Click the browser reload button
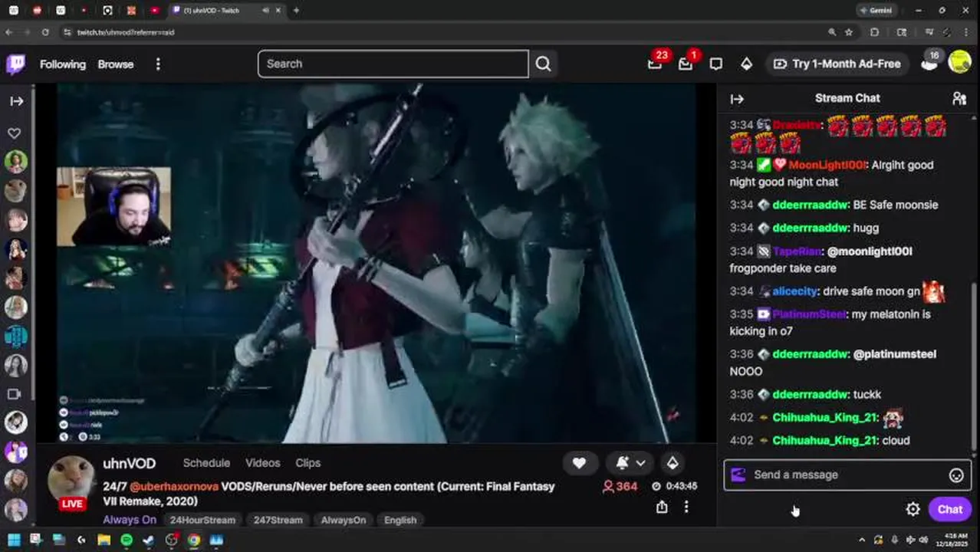980x552 pixels. tap(45, 32)
